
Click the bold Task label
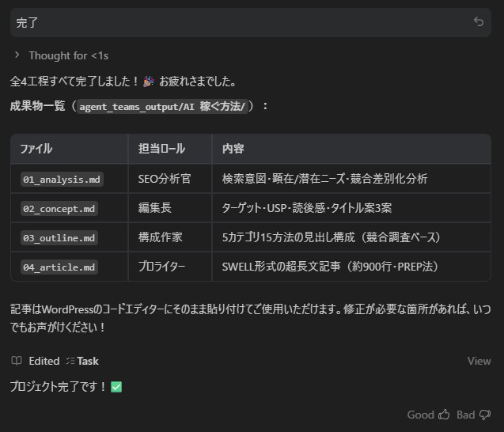(88, 361)
